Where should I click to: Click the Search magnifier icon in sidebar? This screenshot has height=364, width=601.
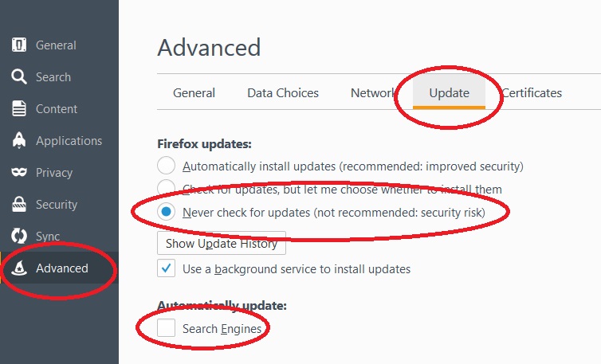[19, 77]
